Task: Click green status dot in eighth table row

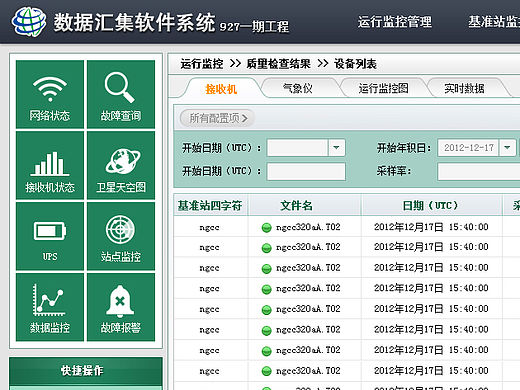Action: 266,371
